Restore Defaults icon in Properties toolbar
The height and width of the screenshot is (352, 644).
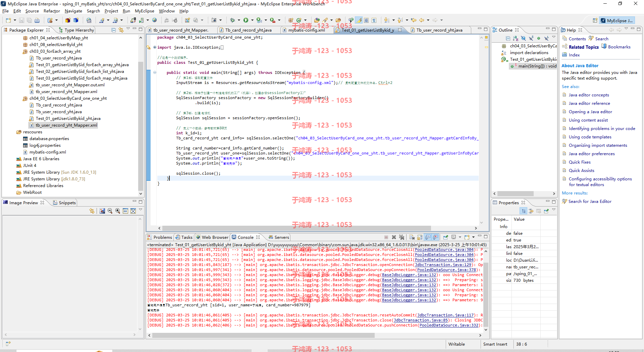538,211
